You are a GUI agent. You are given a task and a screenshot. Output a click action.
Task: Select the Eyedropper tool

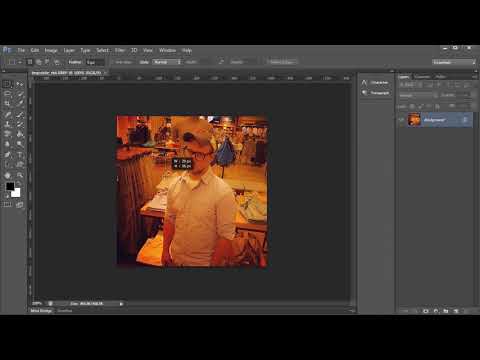point(20,104)
